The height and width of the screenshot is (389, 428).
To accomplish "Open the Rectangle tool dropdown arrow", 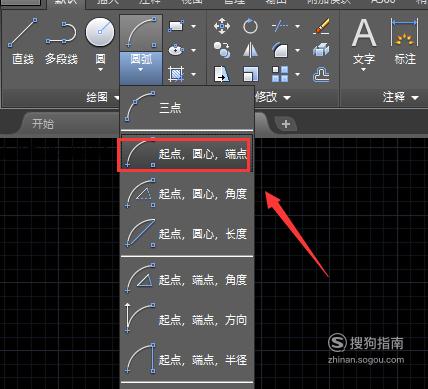I will 194,26.
